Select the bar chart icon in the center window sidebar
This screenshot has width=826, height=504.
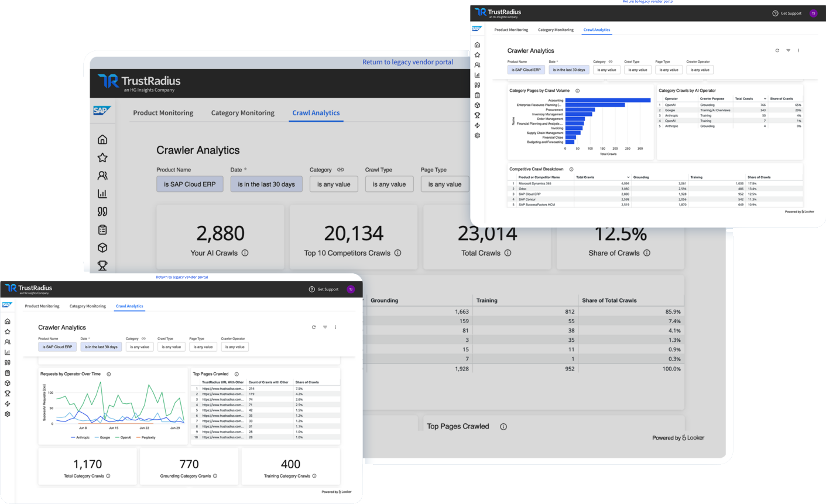(x=102, y=194)
